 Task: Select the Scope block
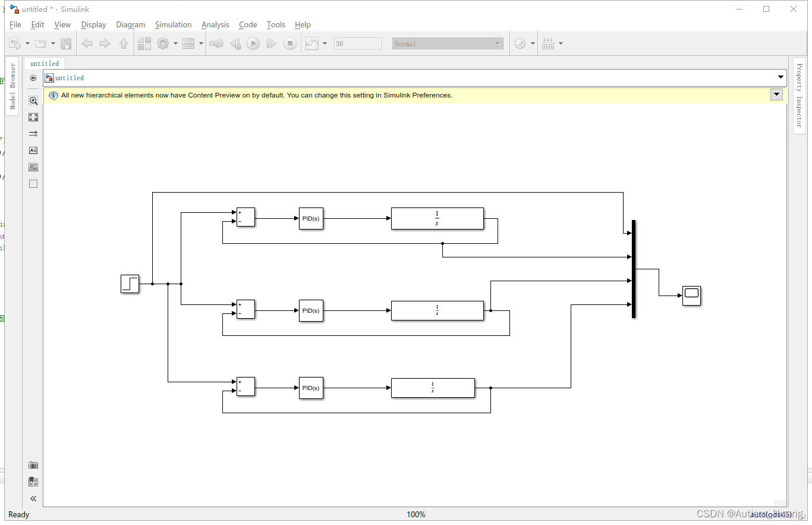691,295
